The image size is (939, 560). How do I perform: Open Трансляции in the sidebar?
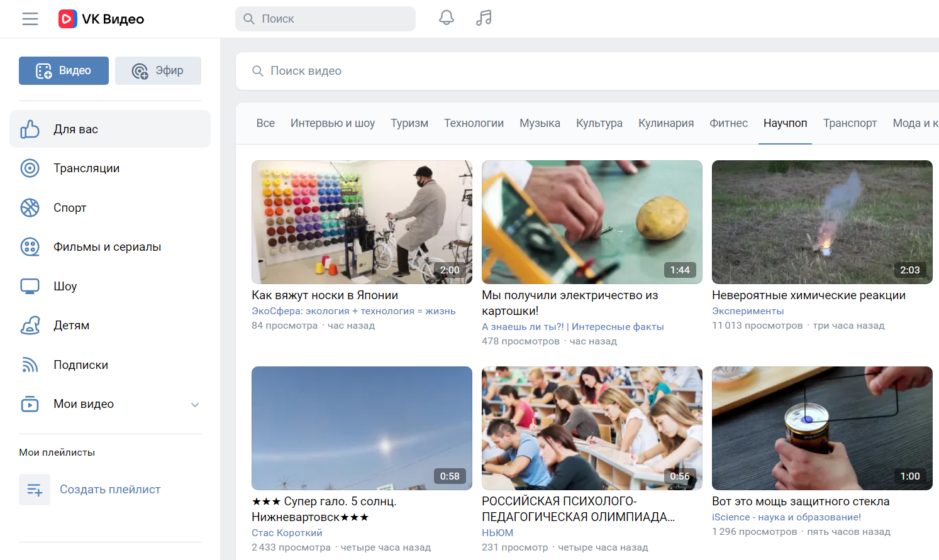tap(86, 168)
